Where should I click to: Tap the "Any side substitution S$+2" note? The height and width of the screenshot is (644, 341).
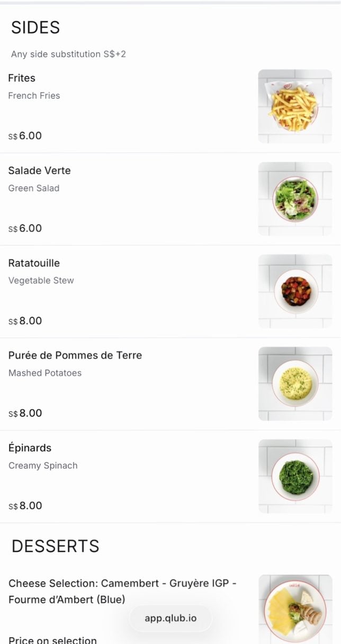pos(68,54)
